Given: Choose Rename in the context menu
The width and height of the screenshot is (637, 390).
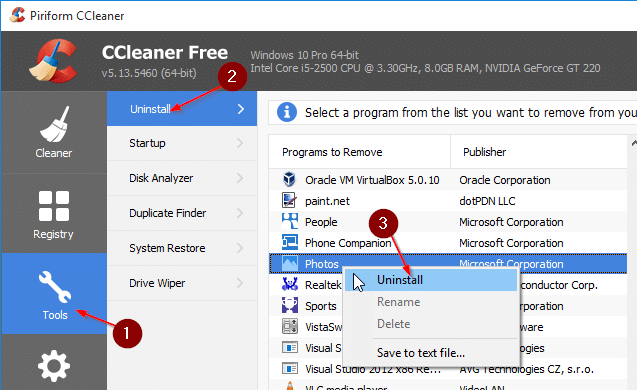Looking at the screenshot, I should (431, 302).
